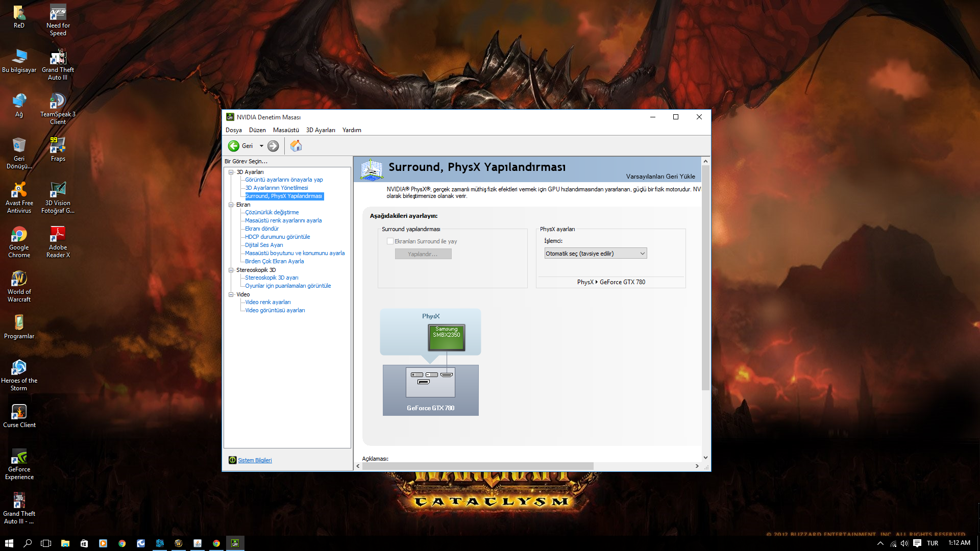Open Action Center notification icon
Viewport: 980px width, 551px height.
(917, 543)
